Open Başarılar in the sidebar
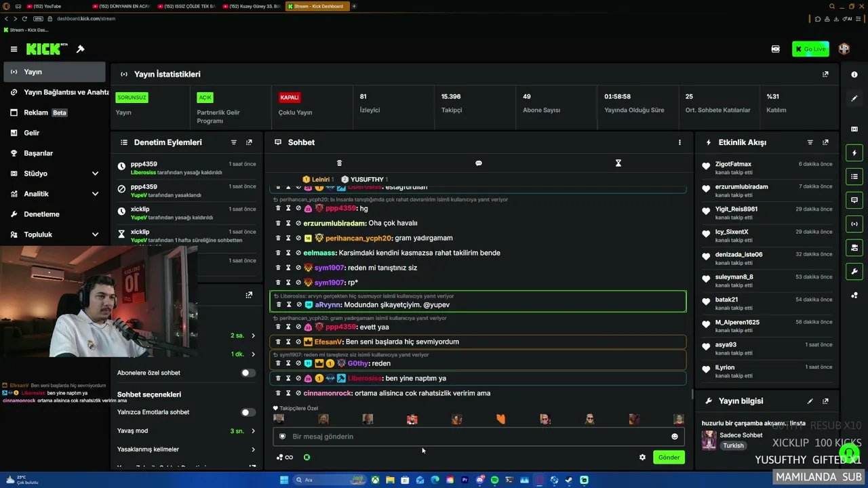Screen dimensions: 868x488 (x=54, y=153)
